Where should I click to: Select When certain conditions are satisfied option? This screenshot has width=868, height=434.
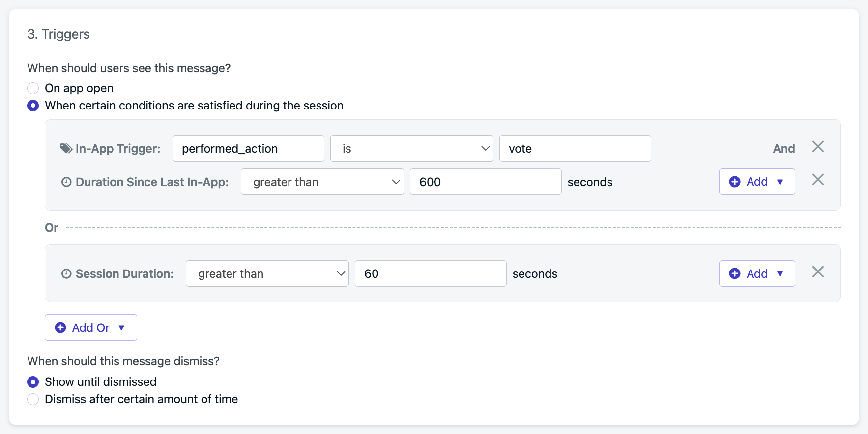coord(33,106)
